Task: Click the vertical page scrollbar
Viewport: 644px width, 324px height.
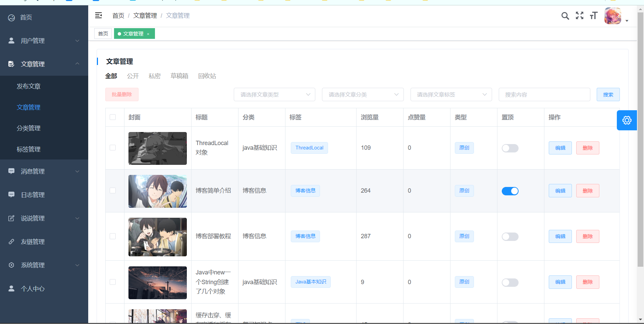Action: click(x=640, y=140)
